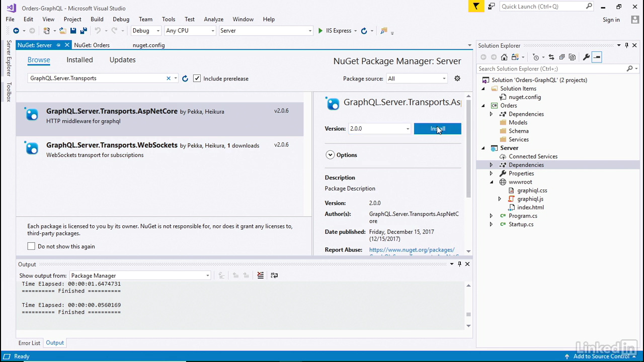Open the Package source dropdown
The height and width of the screenshot is (362, 644).
417,78
